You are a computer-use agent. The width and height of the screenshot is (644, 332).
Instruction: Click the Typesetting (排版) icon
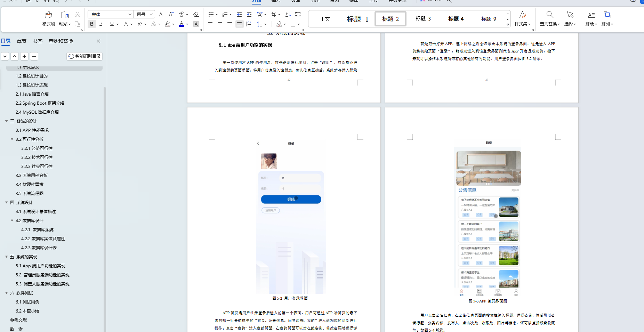(591, 15)
